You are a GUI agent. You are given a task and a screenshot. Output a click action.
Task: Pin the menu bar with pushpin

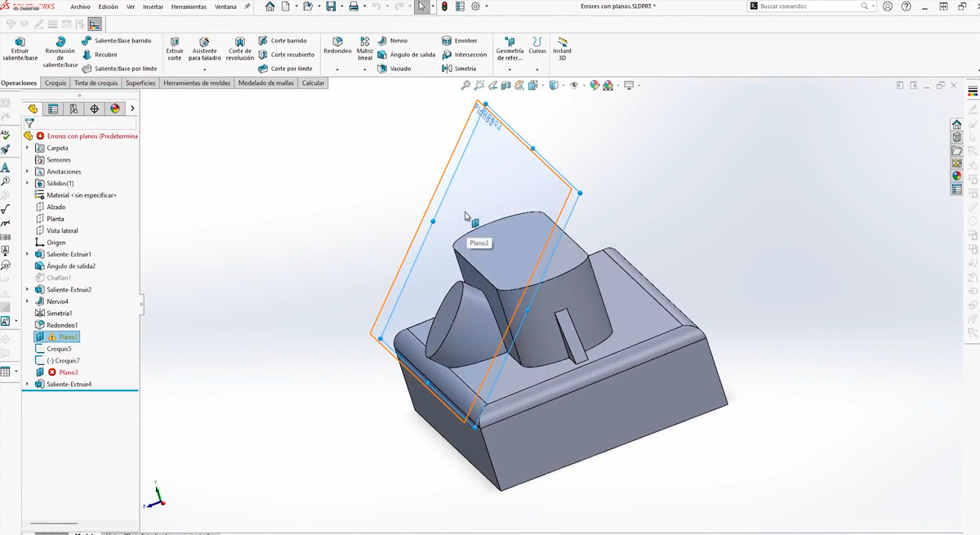247,7
